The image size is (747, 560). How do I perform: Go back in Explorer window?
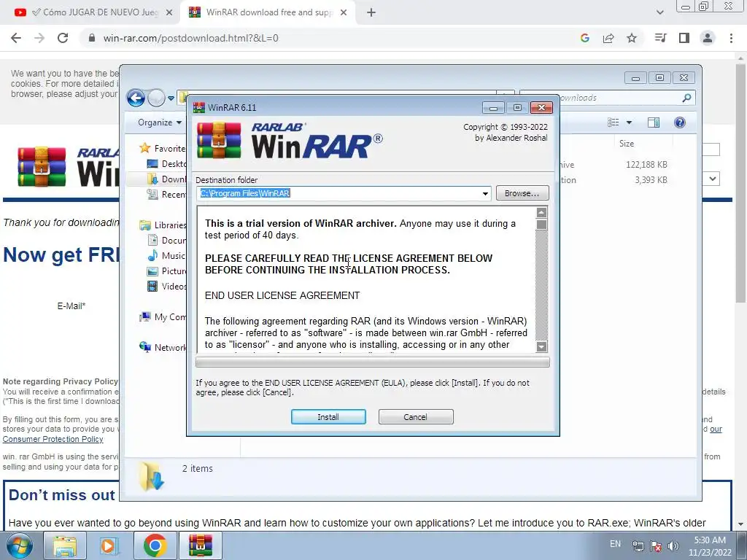pos(136,98)
